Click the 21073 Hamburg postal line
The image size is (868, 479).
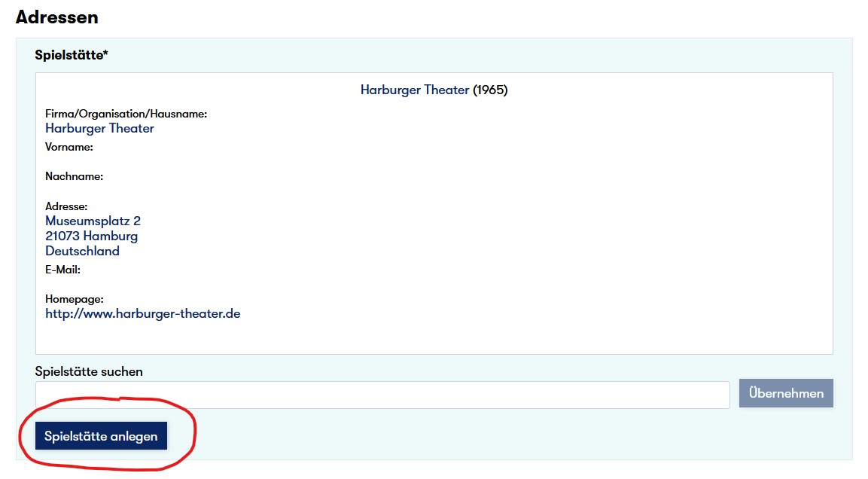click(91, 236)
